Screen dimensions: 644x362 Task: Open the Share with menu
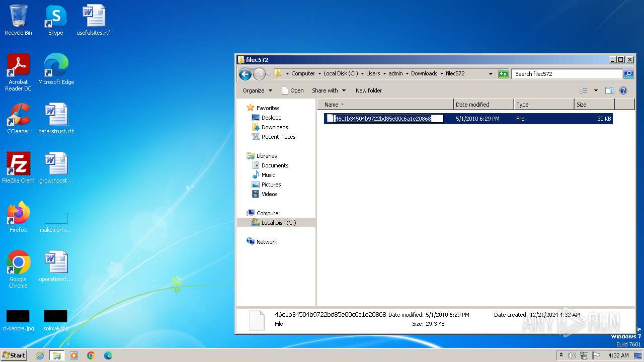click(329, 90)
